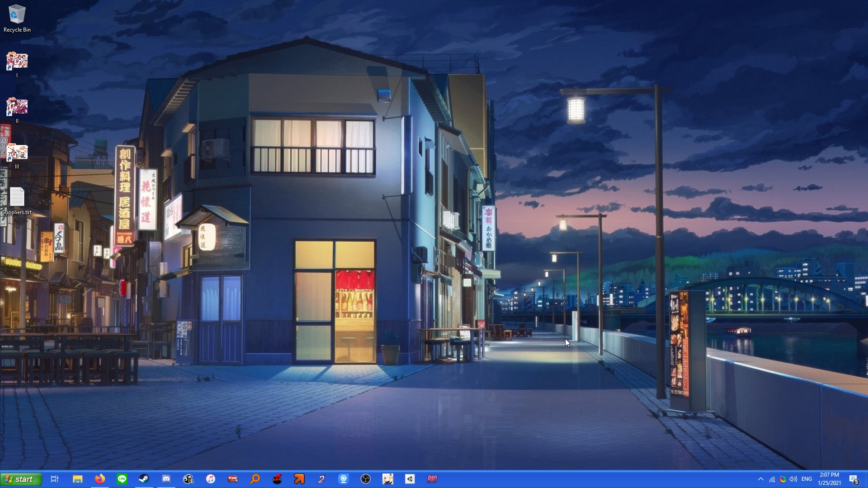Image resolution: width=868 pixels, height=488 pixels.
Task: Select desktop shortcut labeled II
Action: tap(17, 110)
